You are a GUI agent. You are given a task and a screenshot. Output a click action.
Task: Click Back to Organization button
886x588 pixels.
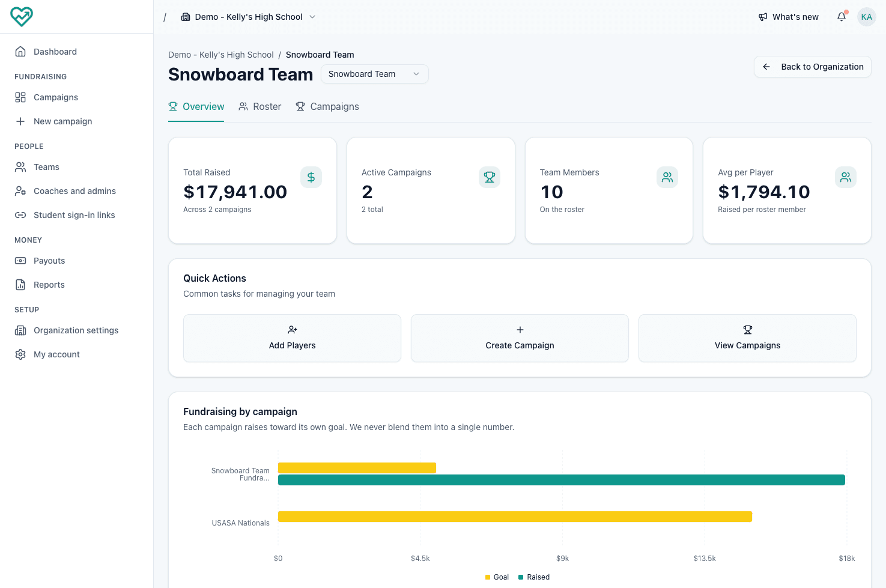click(812, 67)
